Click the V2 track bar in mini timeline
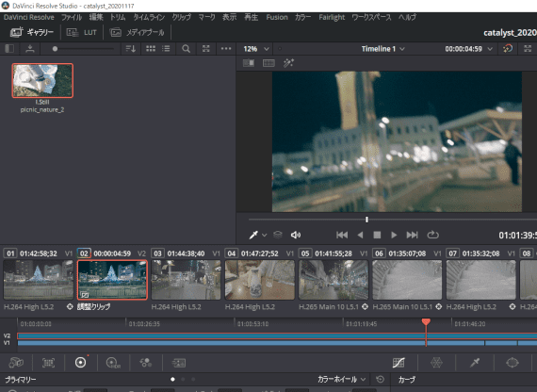This screenshot has height=392, width=537. [277, 335]
